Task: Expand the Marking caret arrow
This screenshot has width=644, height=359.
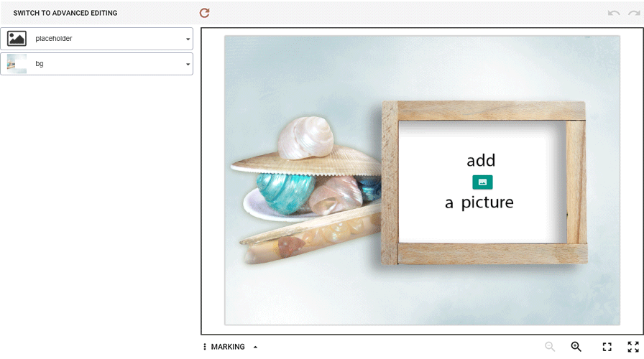Action: tap(255, 347)
